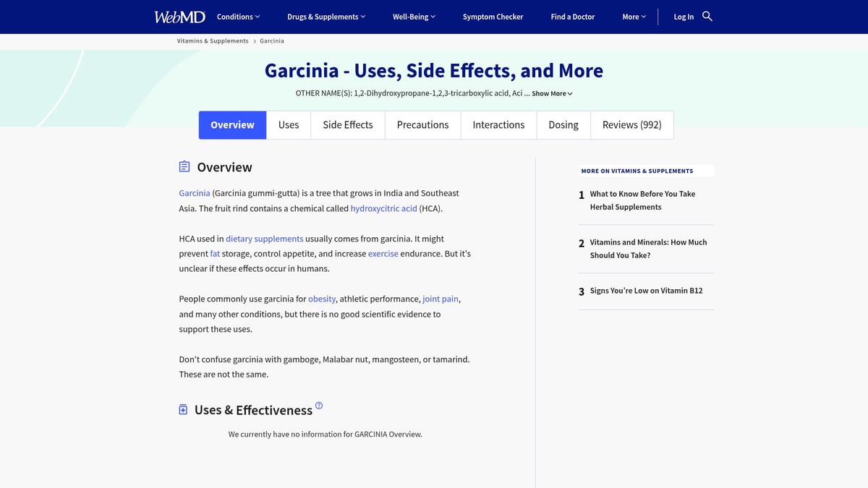Open the search magnifier icon
Screen dimensions: 868x488
707,17
